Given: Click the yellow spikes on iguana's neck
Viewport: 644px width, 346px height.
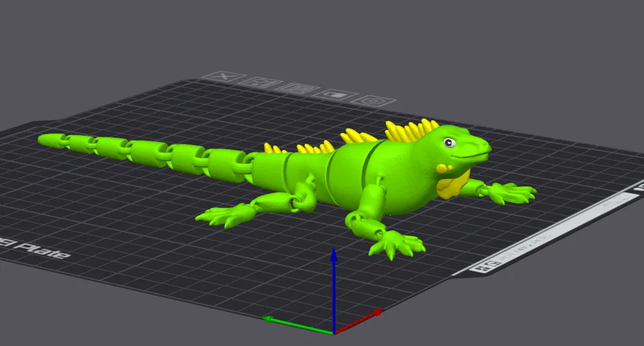Looking at the screenshot, I should [411, 130].
